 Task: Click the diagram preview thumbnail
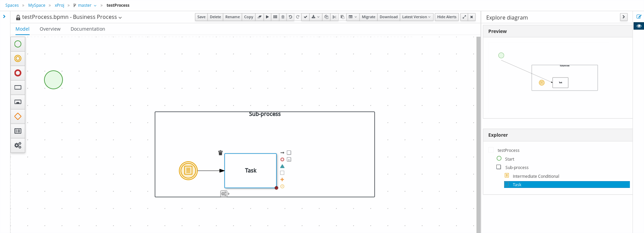(558, 77)
